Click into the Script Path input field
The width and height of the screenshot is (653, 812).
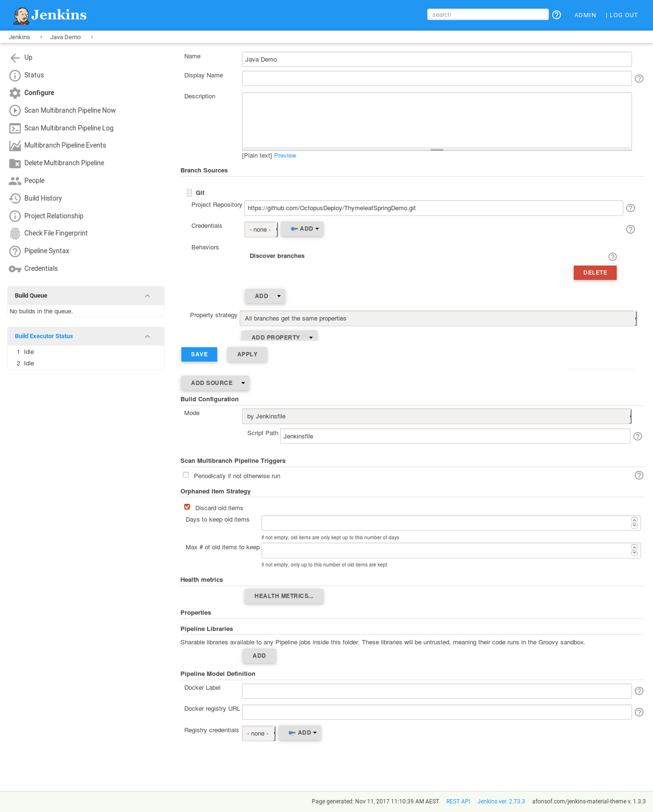click(x=454, y=437)
